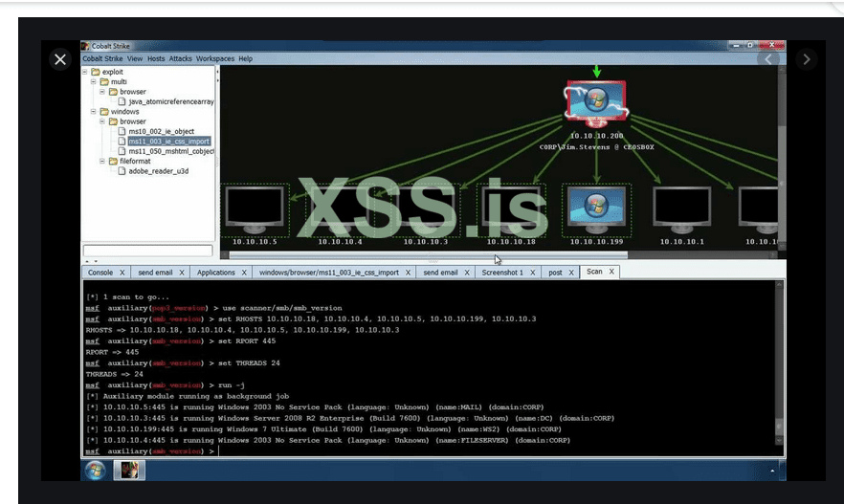Open the View menu
This screenshot has height=504, width=844.
(x=135, y=58)
